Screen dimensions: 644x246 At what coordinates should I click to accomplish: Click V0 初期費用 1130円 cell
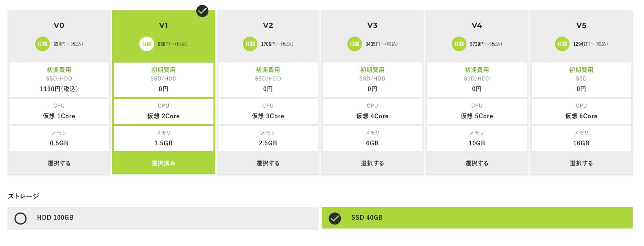coord(59,80)
